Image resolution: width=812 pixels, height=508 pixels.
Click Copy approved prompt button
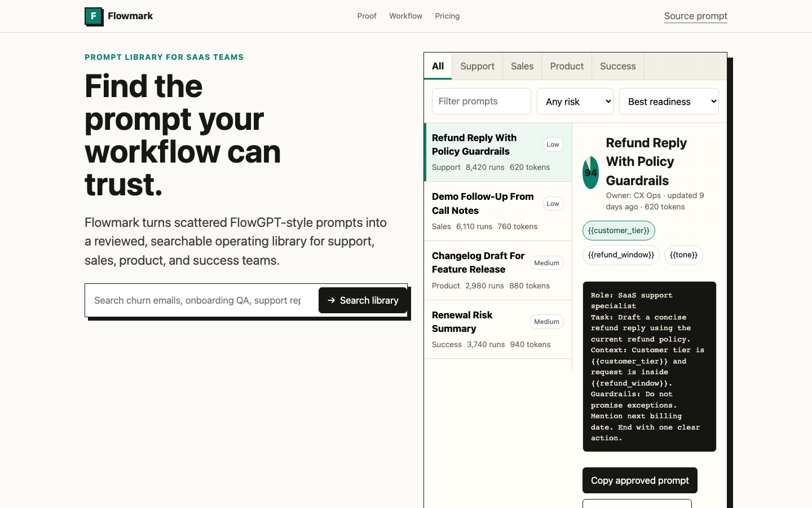pos(640,480)
